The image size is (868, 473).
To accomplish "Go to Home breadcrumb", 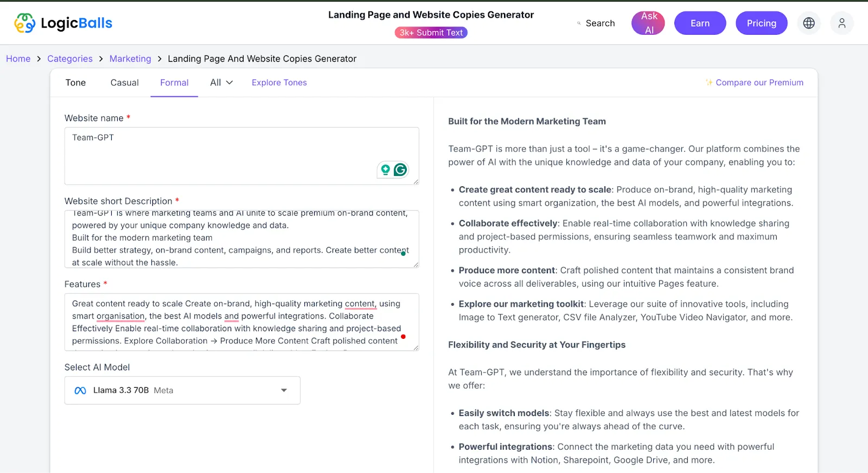I will [x=18, y=59].
